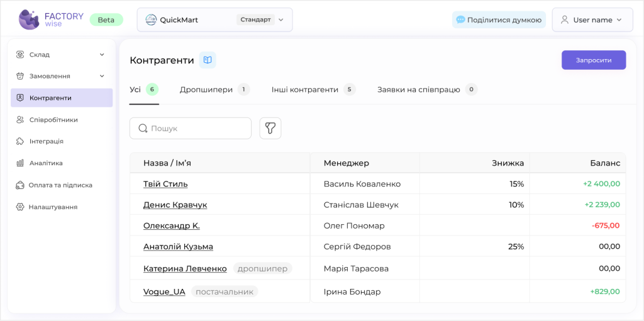Click the chat bubble feedback icon

pyautogui.click(x=461, y=19)
